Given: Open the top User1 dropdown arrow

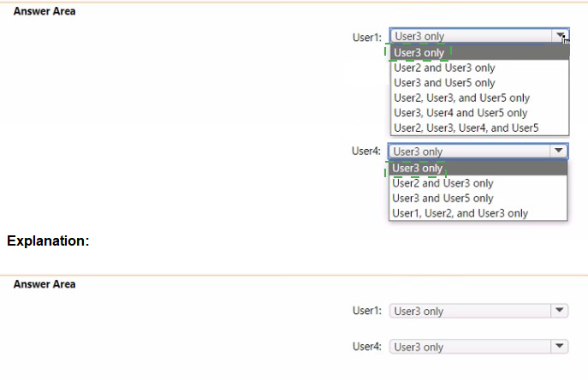Looking at the screenshot, I should tap(561, 36).
